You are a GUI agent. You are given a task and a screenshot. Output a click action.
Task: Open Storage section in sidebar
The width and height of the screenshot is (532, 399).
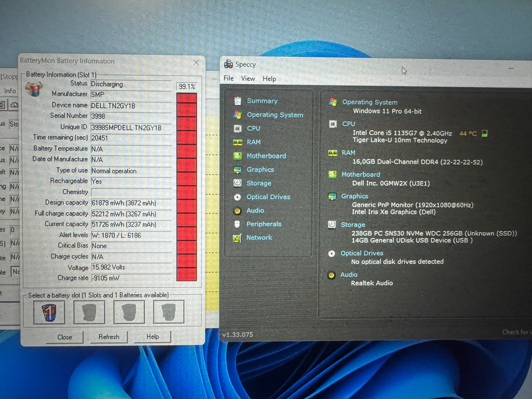259,183
